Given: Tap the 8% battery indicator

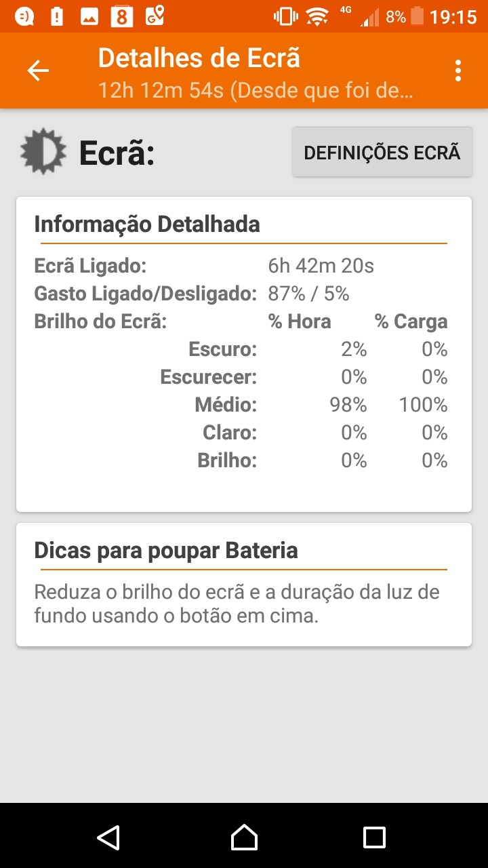Looking at the screenshot, I should (405, 16).
